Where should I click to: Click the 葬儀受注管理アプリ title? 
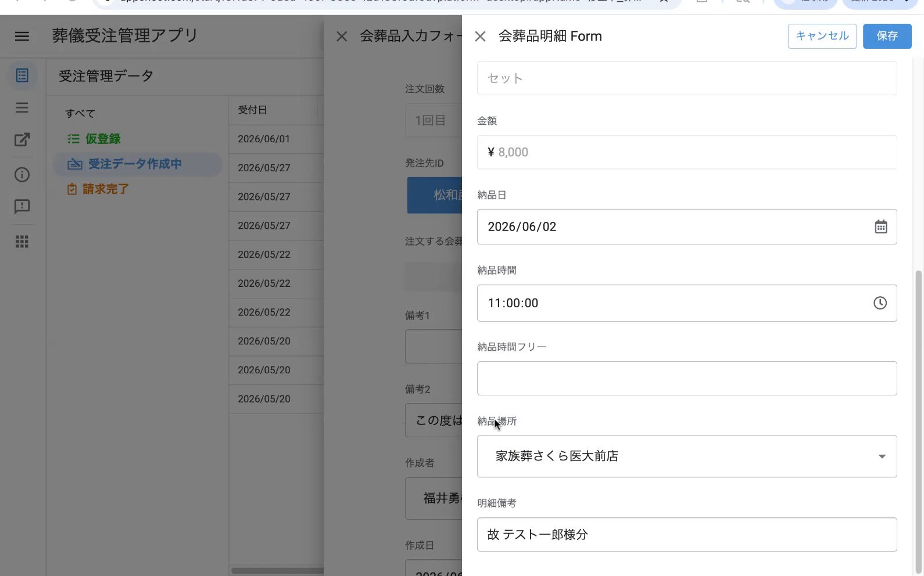tap(125, 35)
